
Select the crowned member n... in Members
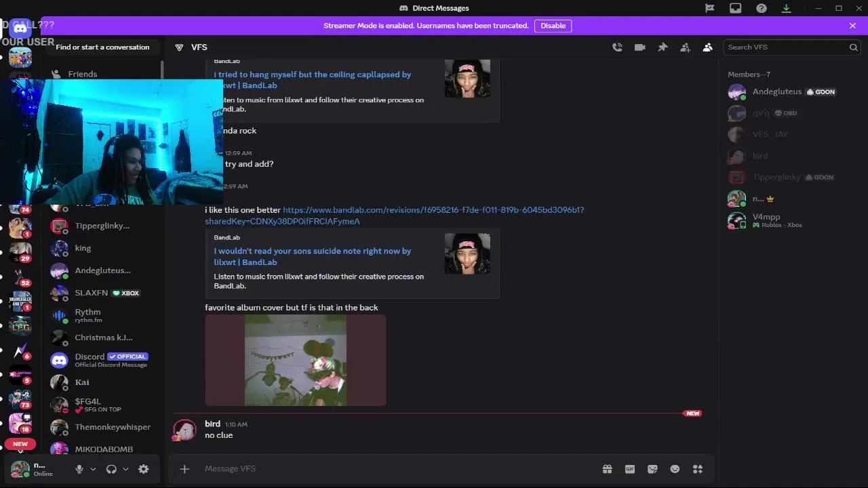point(790,199)
